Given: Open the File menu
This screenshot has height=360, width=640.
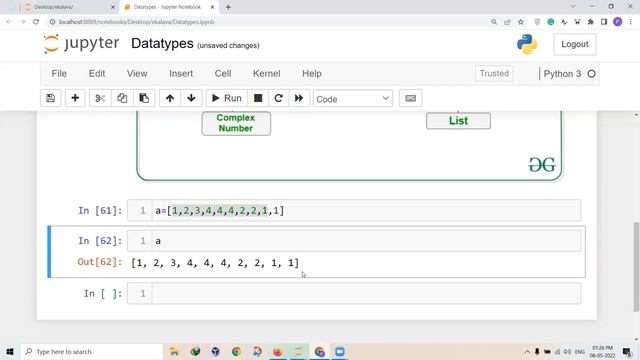Looking at the screenshot, I should coord(59,74).
